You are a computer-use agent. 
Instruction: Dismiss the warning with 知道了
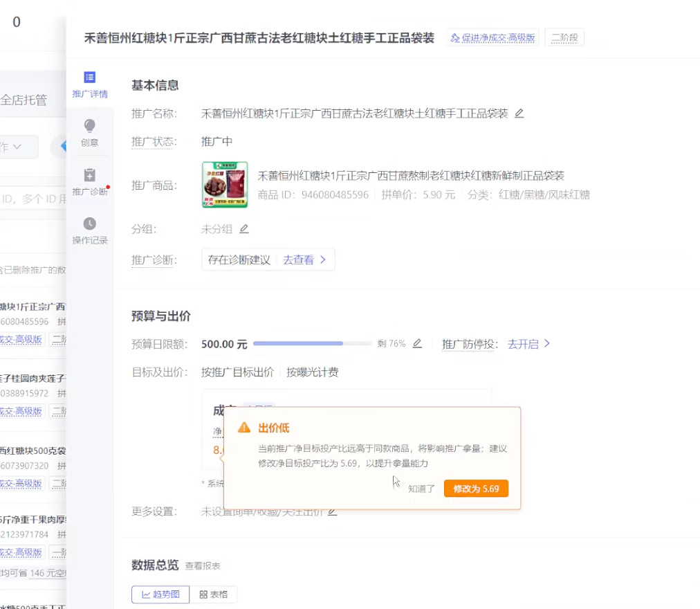click(x=421, y=489)
